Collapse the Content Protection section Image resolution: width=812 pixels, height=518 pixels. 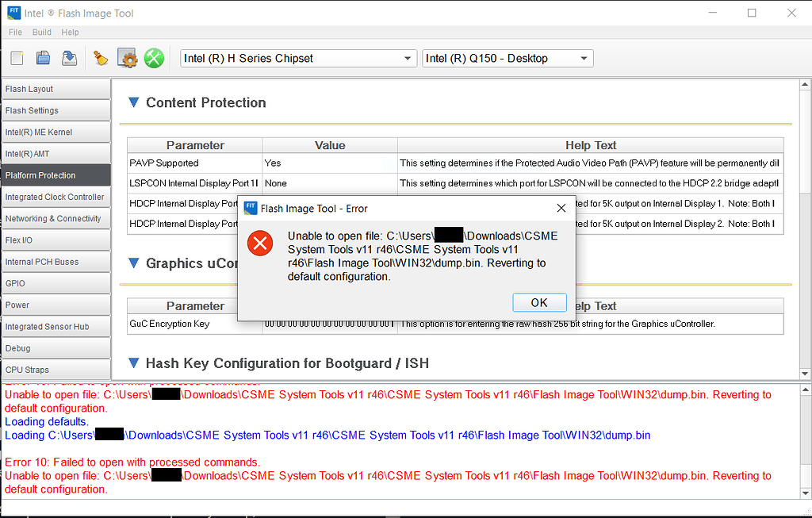[x=134, y=102]
